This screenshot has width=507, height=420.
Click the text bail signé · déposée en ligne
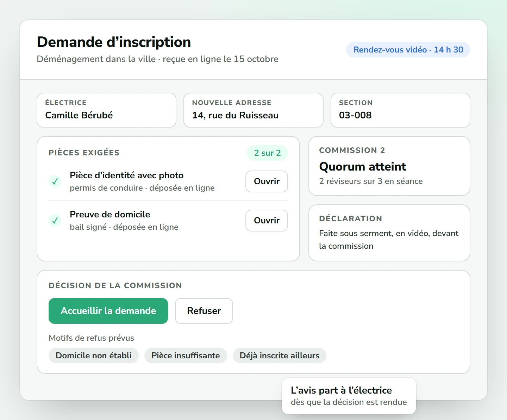[124, 227]
